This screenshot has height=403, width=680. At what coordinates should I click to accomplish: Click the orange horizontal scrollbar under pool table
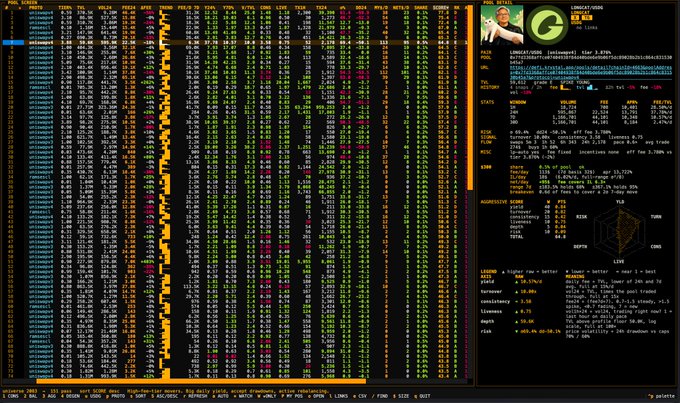(x=201, y=382)
